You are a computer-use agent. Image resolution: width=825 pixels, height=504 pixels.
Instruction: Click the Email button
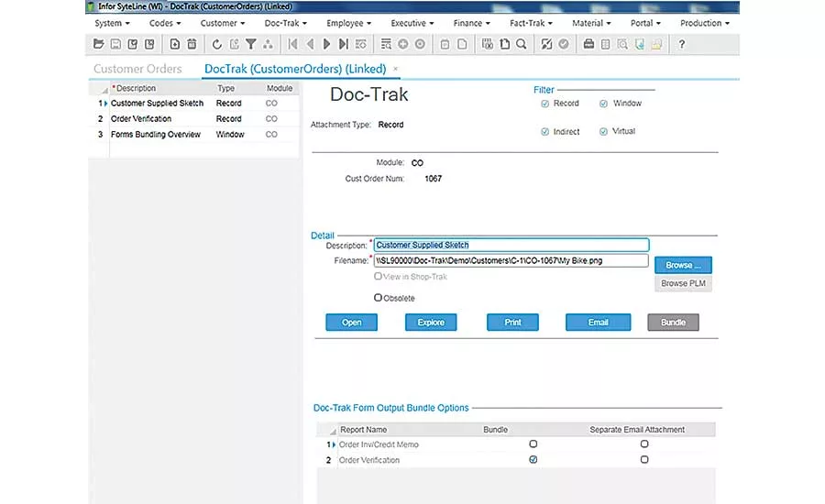tap(599, 323)
